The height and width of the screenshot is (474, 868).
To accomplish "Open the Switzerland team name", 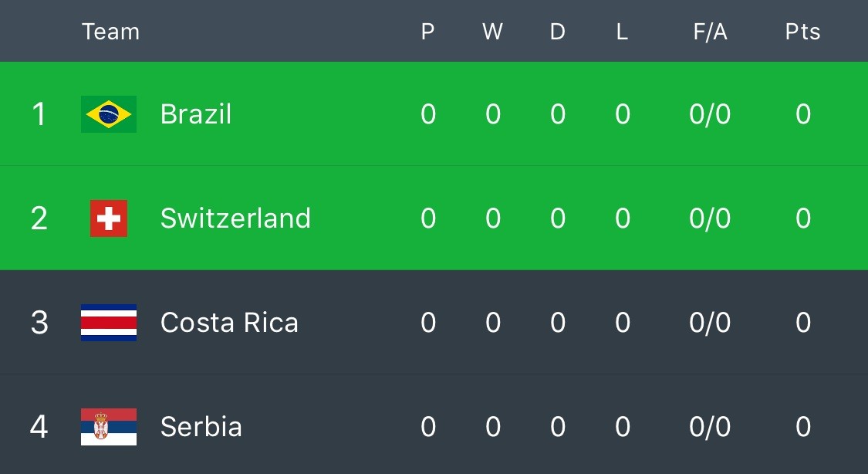I will tap(236, 218).
